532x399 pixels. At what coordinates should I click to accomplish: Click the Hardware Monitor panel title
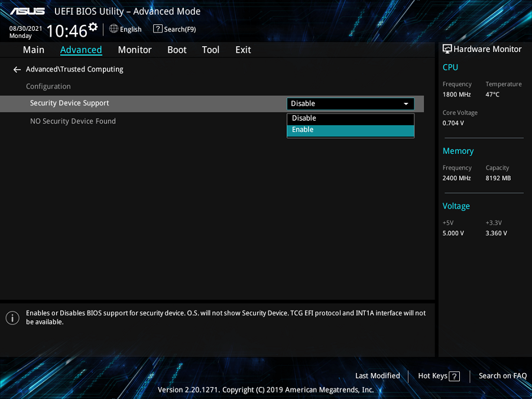tap(488, 49)
